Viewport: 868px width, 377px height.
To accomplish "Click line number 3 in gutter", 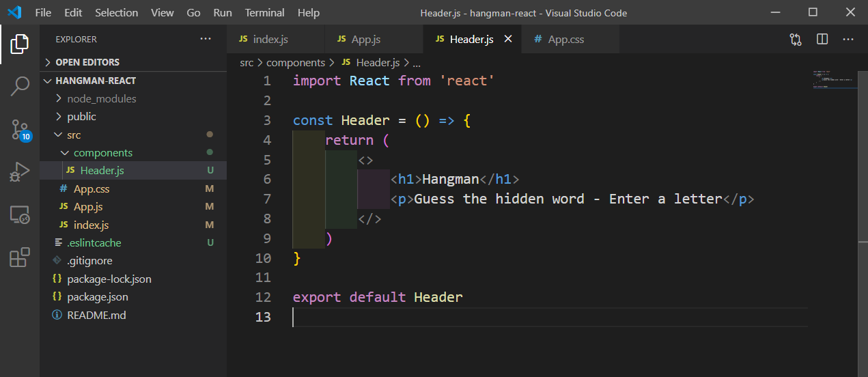I will click(267, 120).
